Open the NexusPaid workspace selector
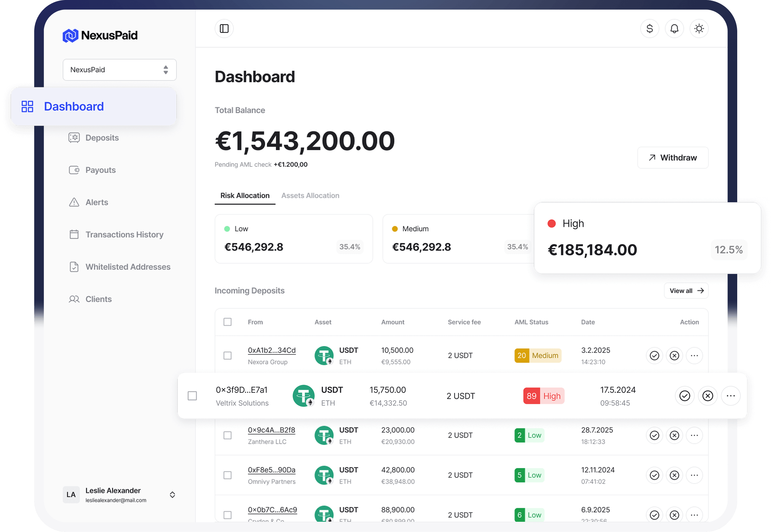 point(119,70)
